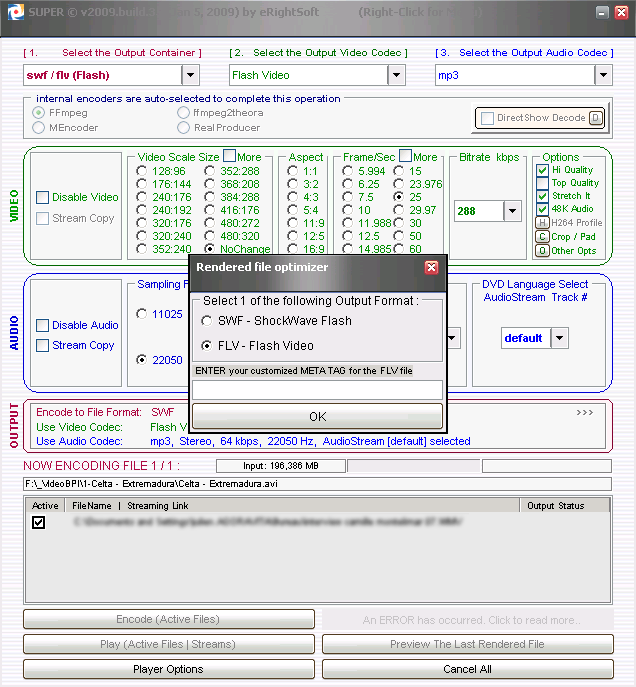Select 5.994 frames per second

coord(348,171)
